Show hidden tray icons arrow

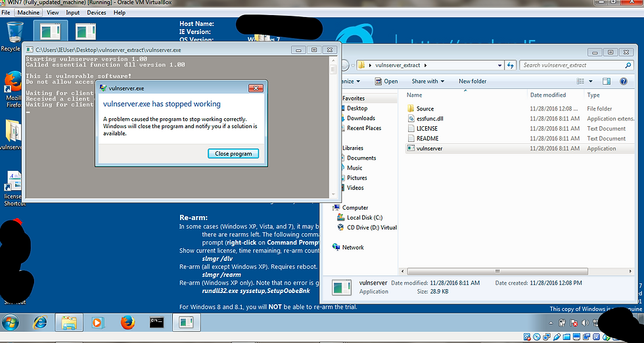(x=551, y=323)
